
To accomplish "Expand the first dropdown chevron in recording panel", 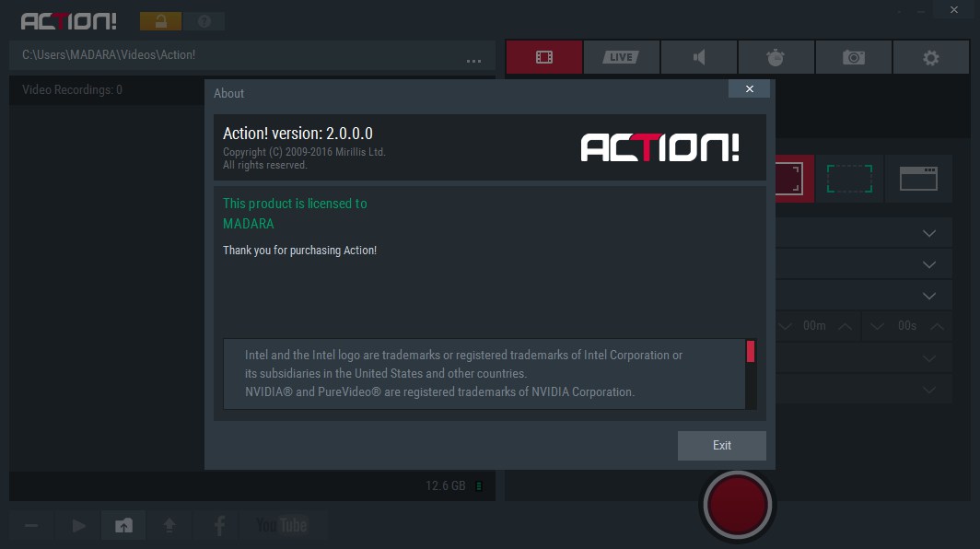I will 929,233.
